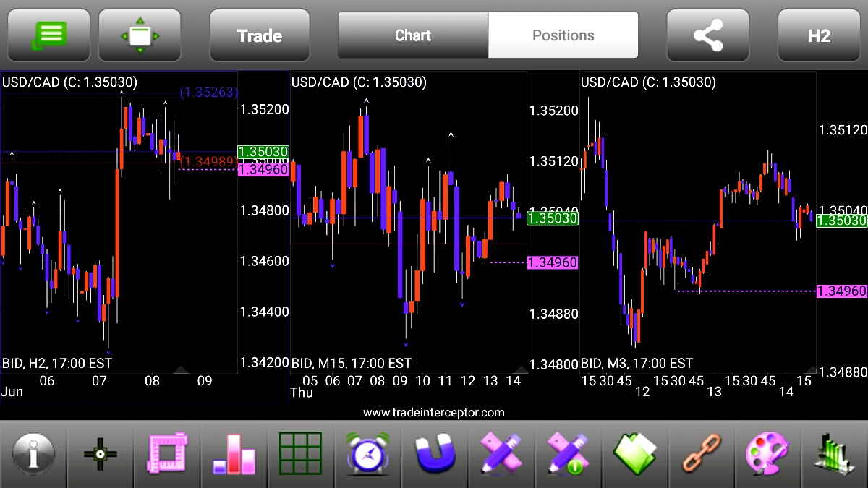Open the alarm clock alerts icon
868x488 pixels.
click(x=367, y=454)
